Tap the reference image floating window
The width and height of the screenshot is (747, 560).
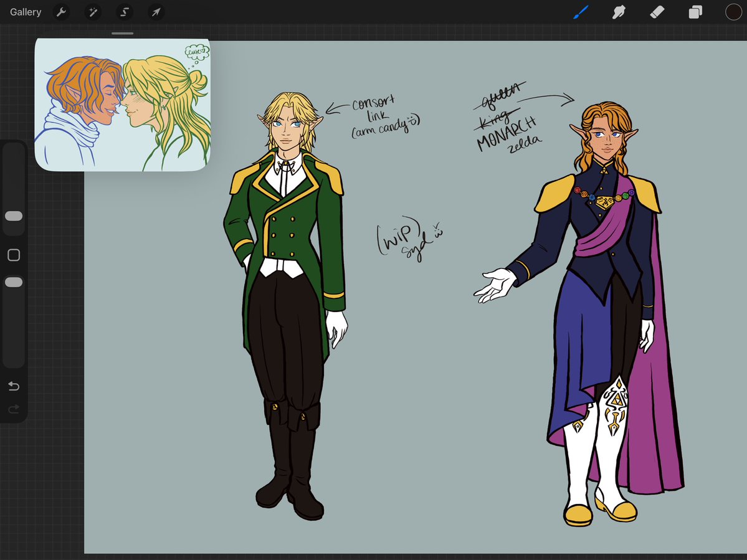(123, 105)
